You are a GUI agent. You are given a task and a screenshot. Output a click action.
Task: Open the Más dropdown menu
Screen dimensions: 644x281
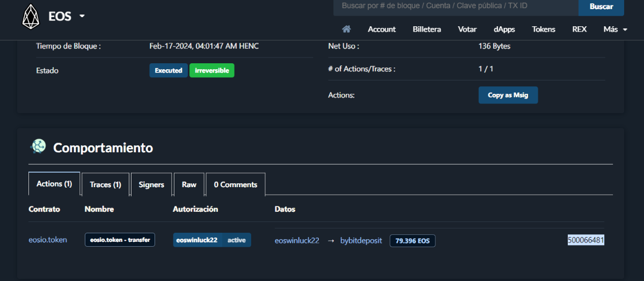[x=615, y=29]
